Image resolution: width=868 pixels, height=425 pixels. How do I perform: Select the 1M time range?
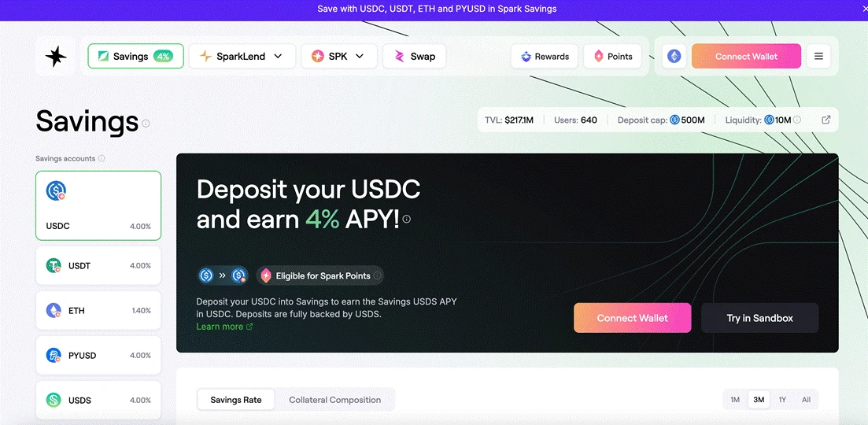[x=735, y=400]
